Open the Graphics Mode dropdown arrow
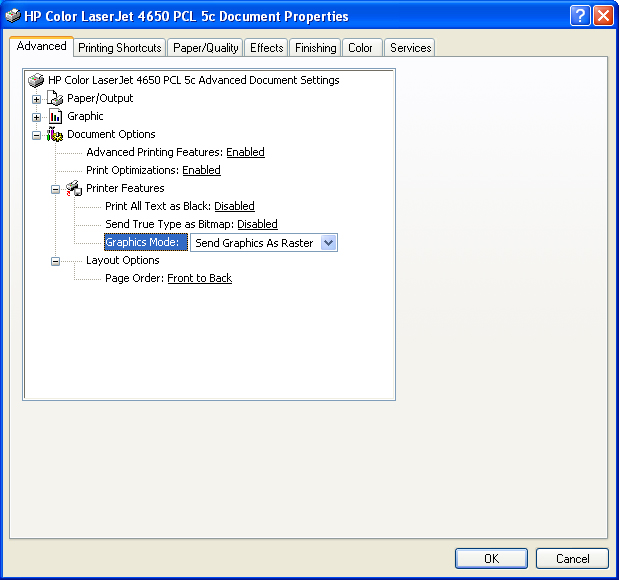The height and width of the screenshot is (580, 619). point(328,242)
